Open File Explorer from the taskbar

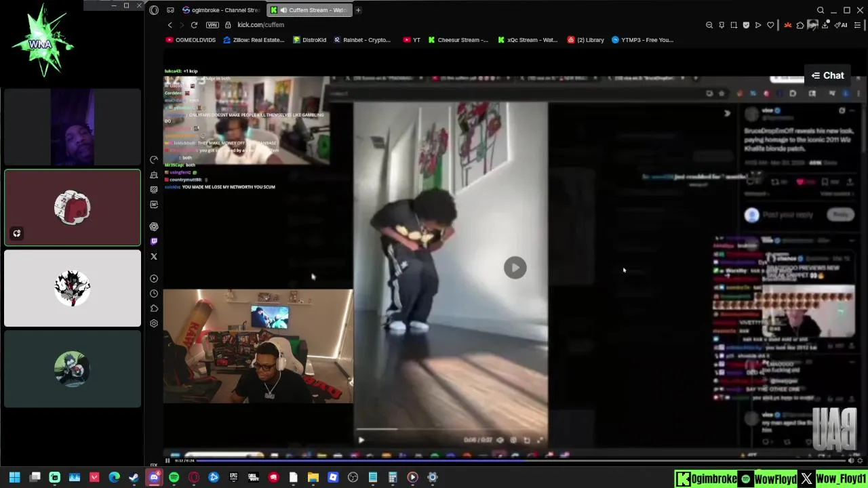pos(313,477)
